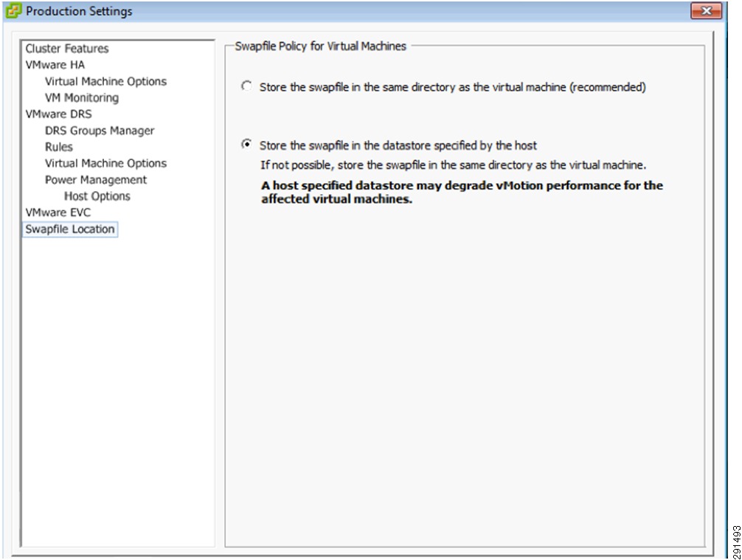Select Host Options under Power Management

[97, 196]
